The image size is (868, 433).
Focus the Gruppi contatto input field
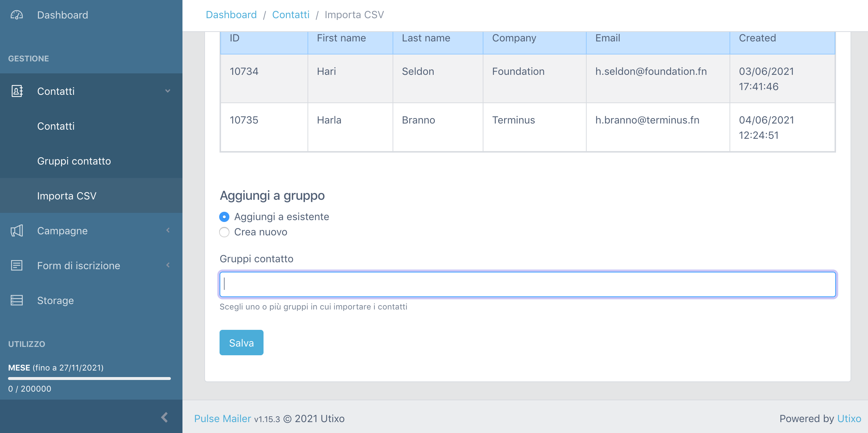[x=527, y=284]
